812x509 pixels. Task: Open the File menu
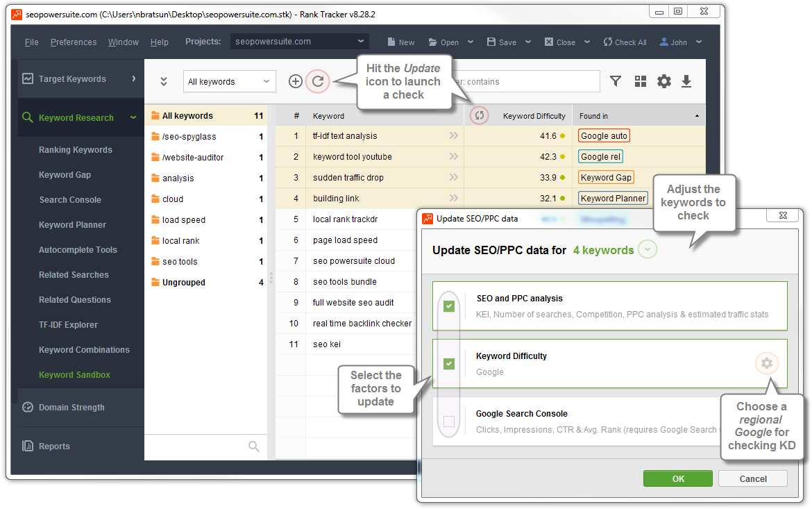click(x=32, y=42)
